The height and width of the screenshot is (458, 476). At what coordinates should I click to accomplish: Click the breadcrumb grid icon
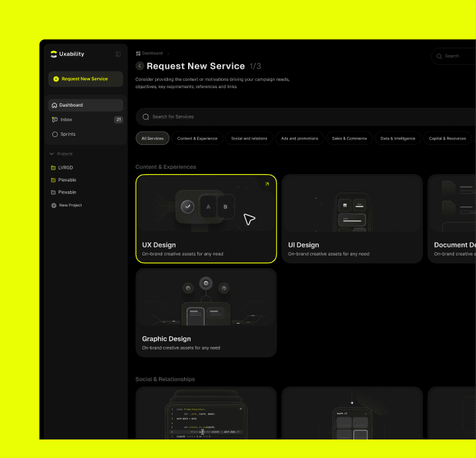(138, 54)
